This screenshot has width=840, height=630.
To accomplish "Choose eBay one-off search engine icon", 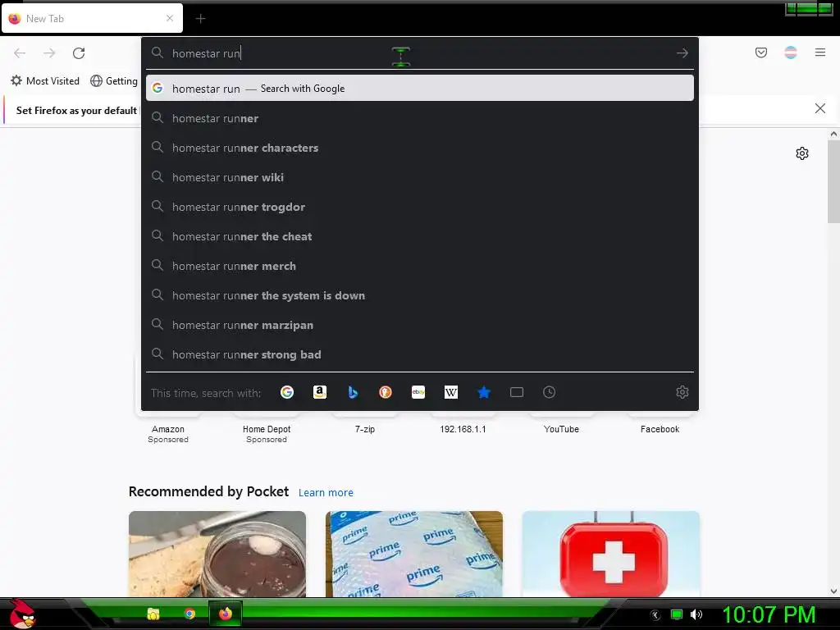I will coord(418,392).
